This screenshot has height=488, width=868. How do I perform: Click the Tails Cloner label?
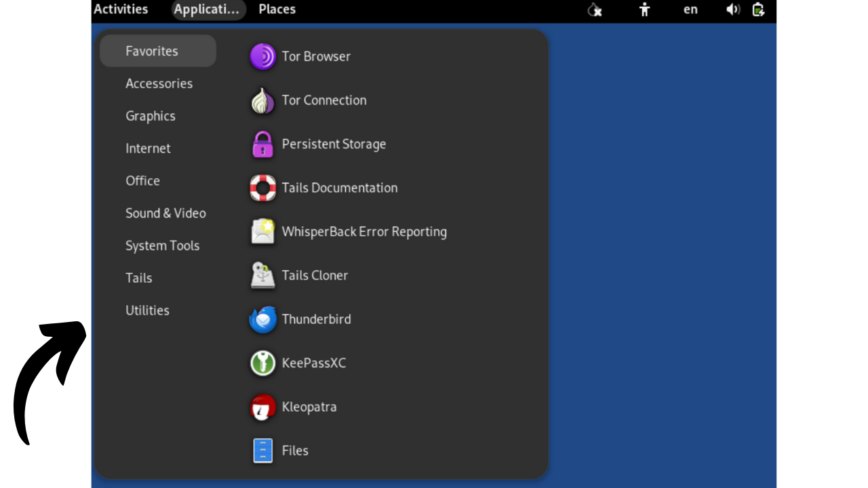coord(315,276)
